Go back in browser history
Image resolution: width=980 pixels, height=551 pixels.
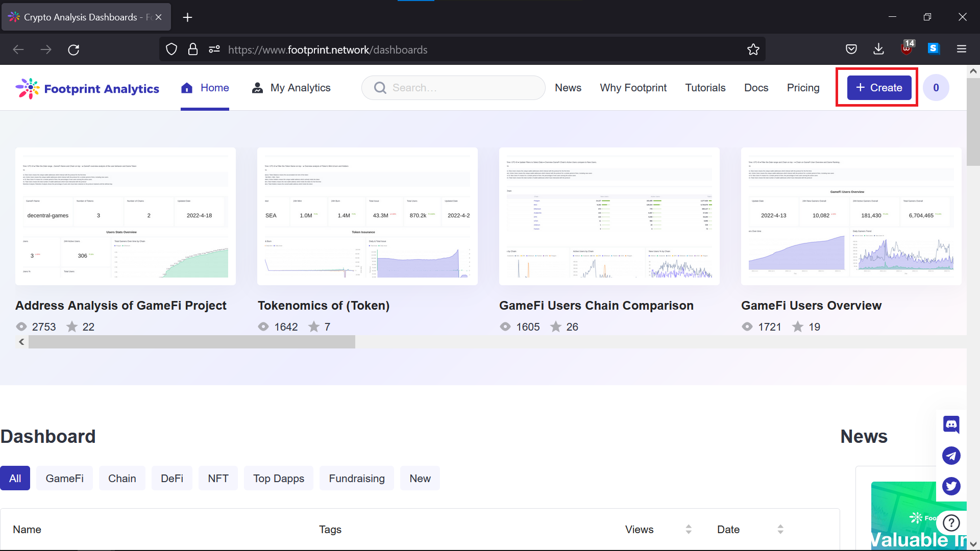coord(18,49)
